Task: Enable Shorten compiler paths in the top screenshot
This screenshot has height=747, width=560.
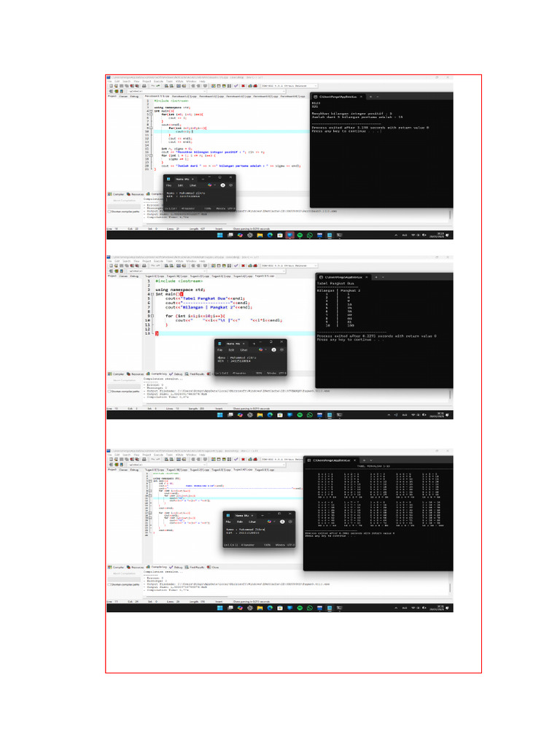Action: (109, 212)
